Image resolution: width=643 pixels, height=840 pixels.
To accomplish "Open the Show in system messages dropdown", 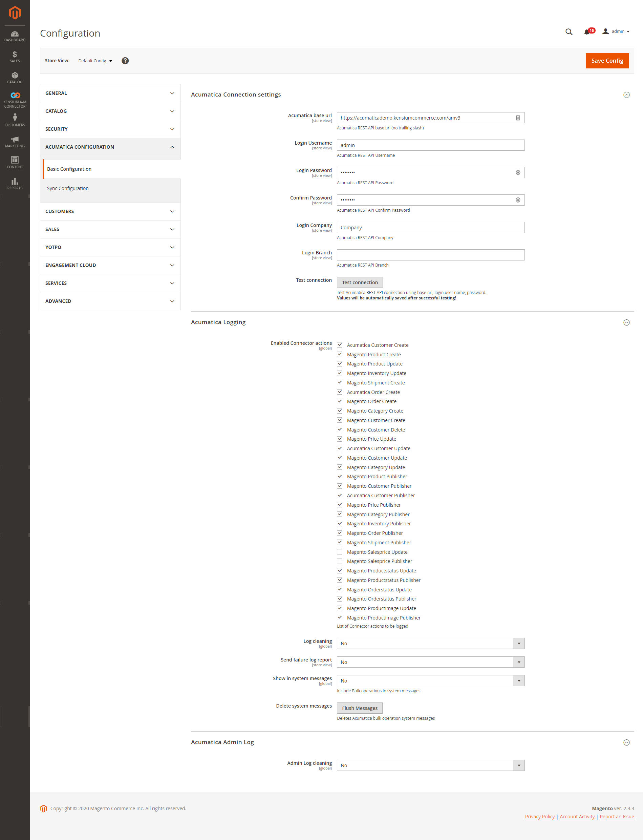I will tap(431, 681).
